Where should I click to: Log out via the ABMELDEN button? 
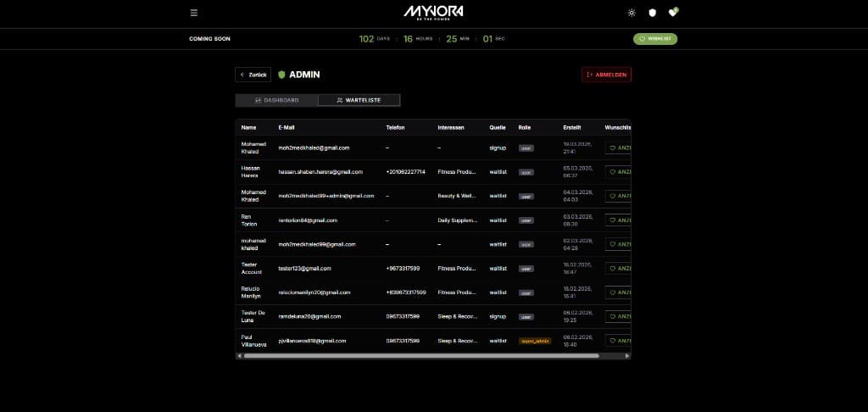click(x=606, y=75)
